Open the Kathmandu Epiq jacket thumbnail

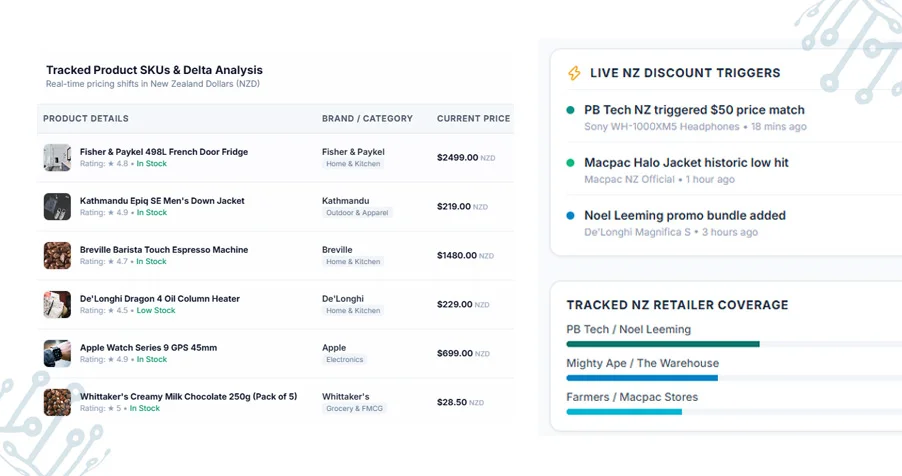[x=57, y=207]
